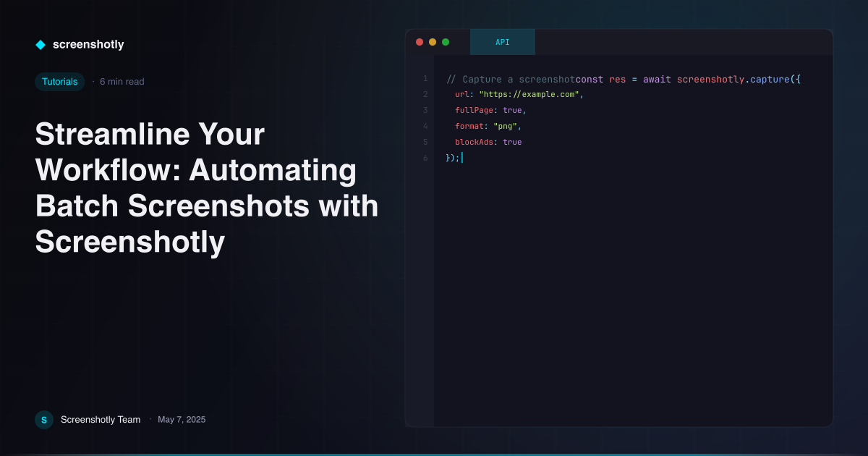Screen dimensions: 868x456
Task: Toggle the Tutorials category pill
Action: 59,82
